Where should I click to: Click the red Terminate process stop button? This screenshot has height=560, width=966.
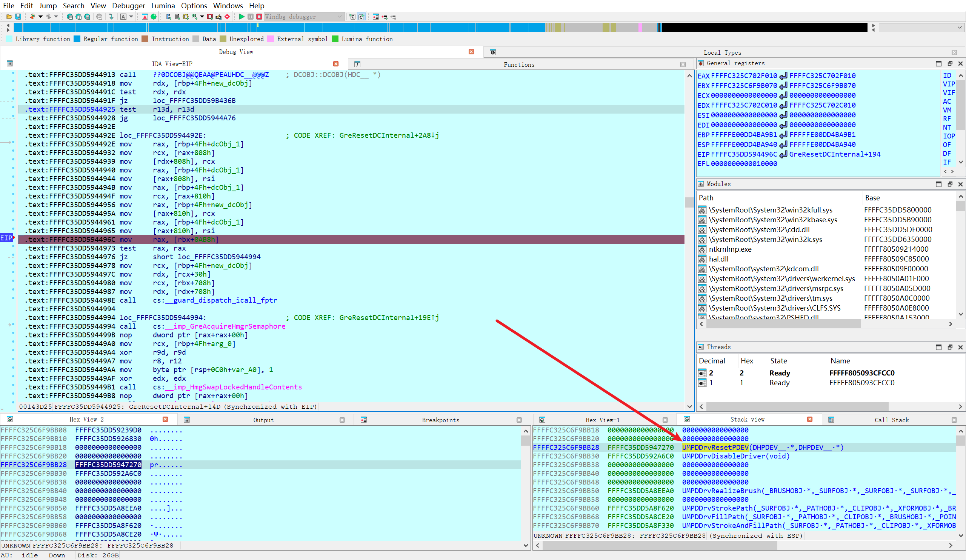[259, 17]
